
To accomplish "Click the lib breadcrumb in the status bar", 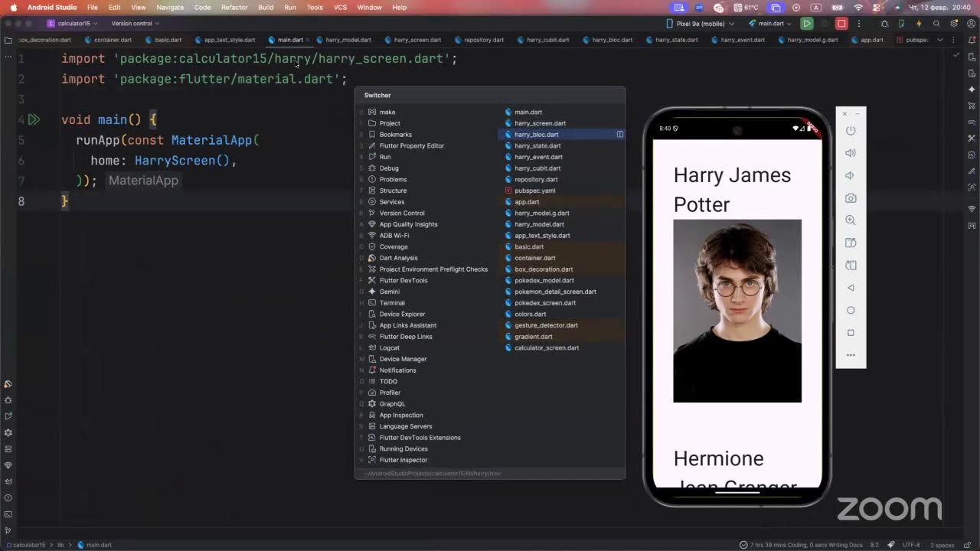I will pyautogui.click(x=60, y=545).
